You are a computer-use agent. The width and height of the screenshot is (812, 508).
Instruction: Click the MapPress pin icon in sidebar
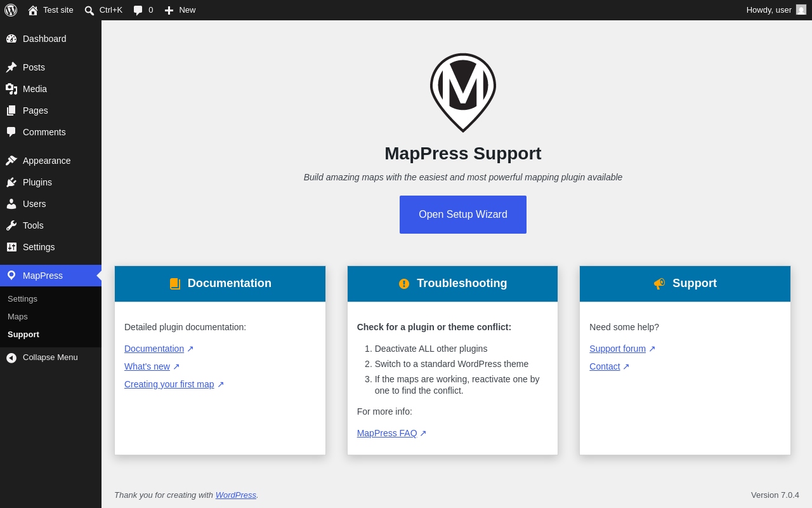(x=11, y=276)
